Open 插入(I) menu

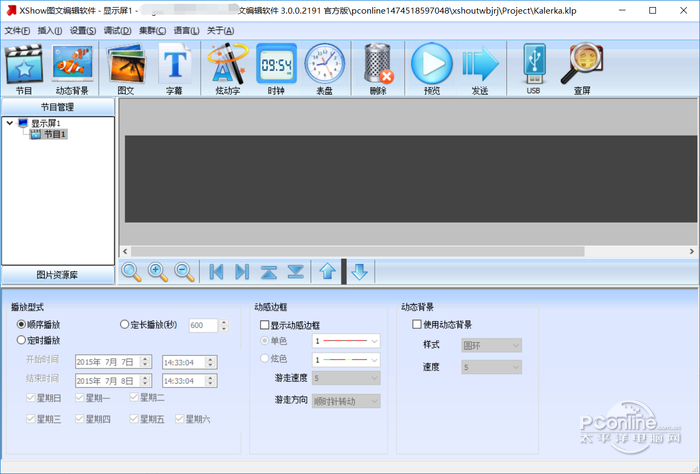[50, 30]
